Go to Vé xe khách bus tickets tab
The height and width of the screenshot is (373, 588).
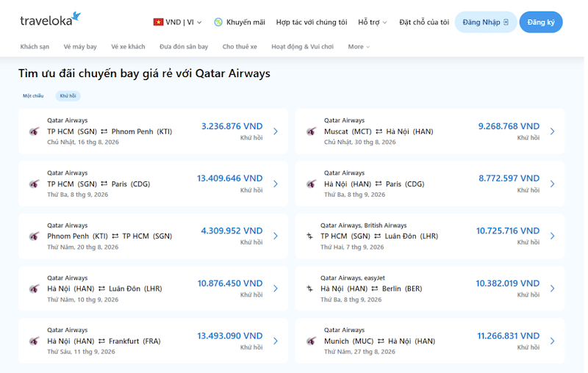click(128, 47)
